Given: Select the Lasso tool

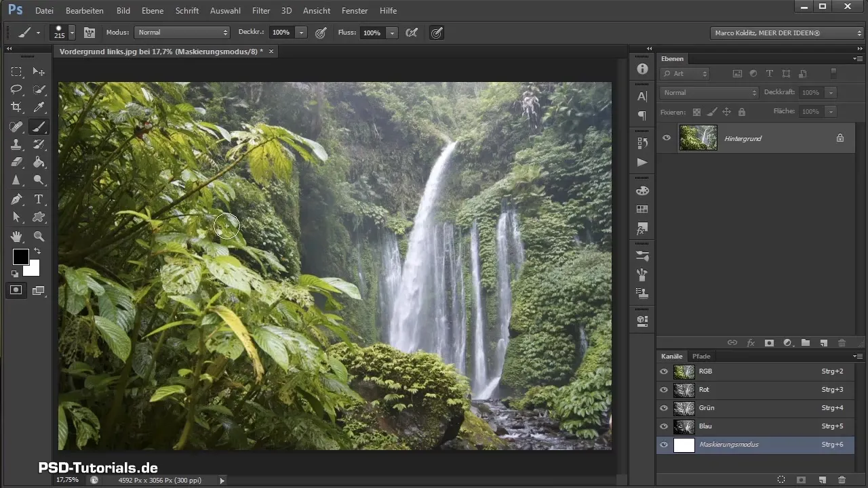Looking at the screenshot, I should (16, 89).
